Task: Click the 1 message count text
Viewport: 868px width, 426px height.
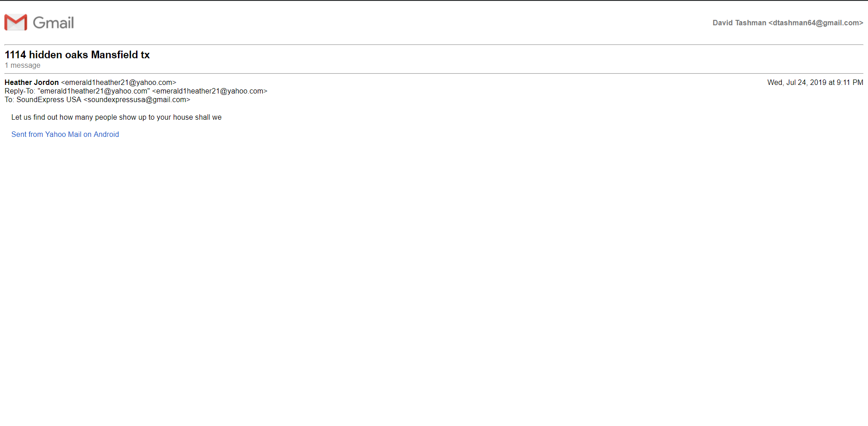Action: click(x=23, y=66)
